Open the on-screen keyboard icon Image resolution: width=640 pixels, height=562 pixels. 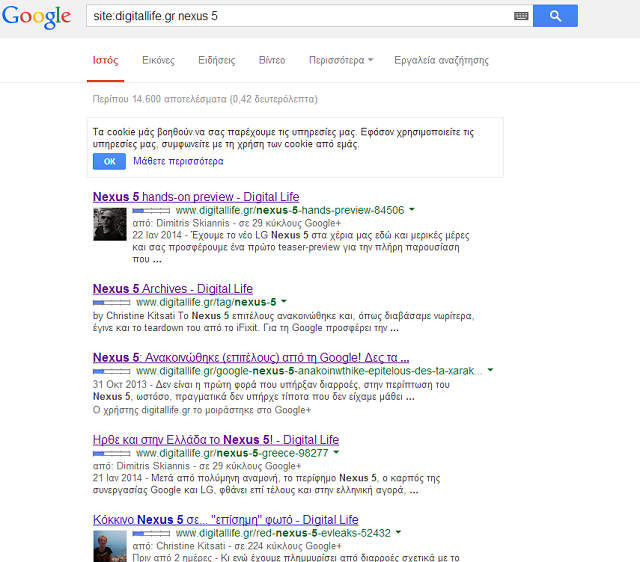coord(521,16)
